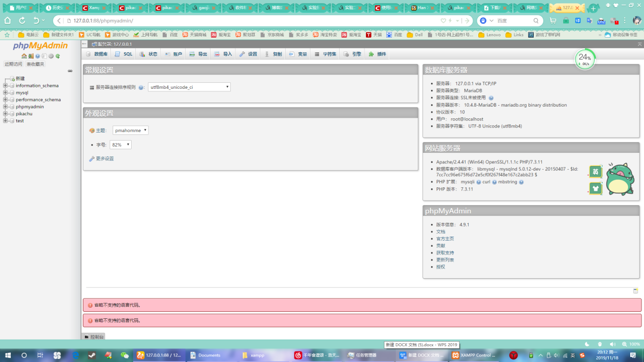Open the blue documentation help icon in sidebar
644x362 pixels.
coord(38,56)
